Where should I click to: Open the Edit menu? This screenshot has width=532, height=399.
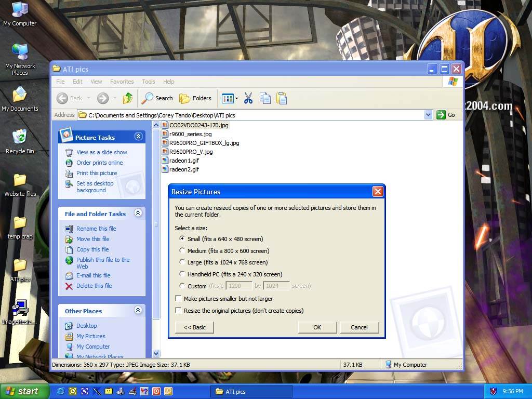coord(77,82)
